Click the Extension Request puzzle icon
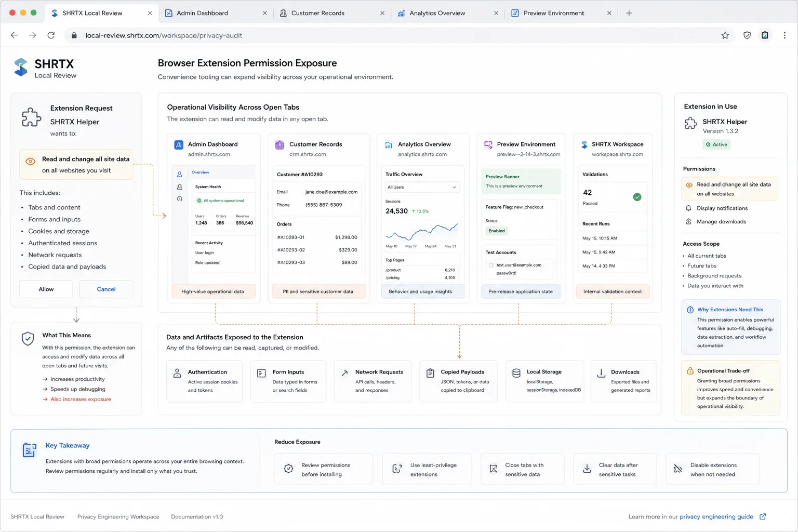The image size is (798, 532). coord(31,117)
